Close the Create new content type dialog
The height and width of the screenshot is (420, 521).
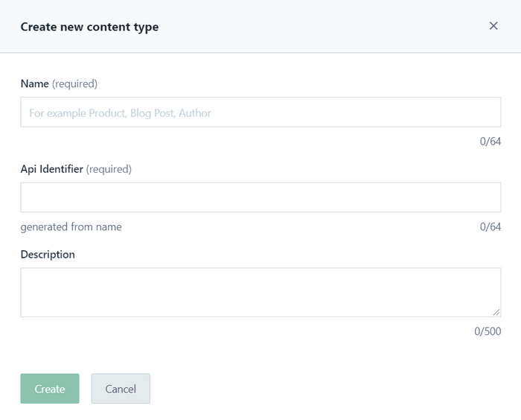pos(493,26)
